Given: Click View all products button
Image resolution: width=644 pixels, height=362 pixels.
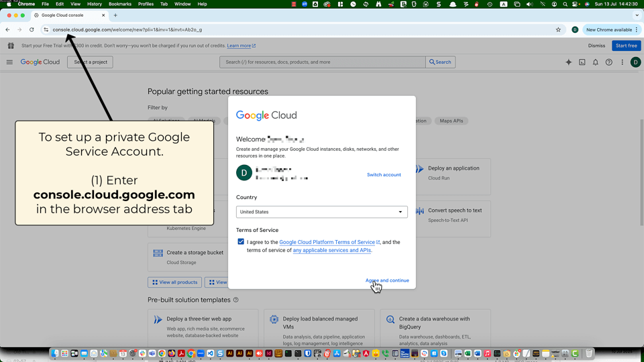Looking at the screenshot, I should (174, 282).
